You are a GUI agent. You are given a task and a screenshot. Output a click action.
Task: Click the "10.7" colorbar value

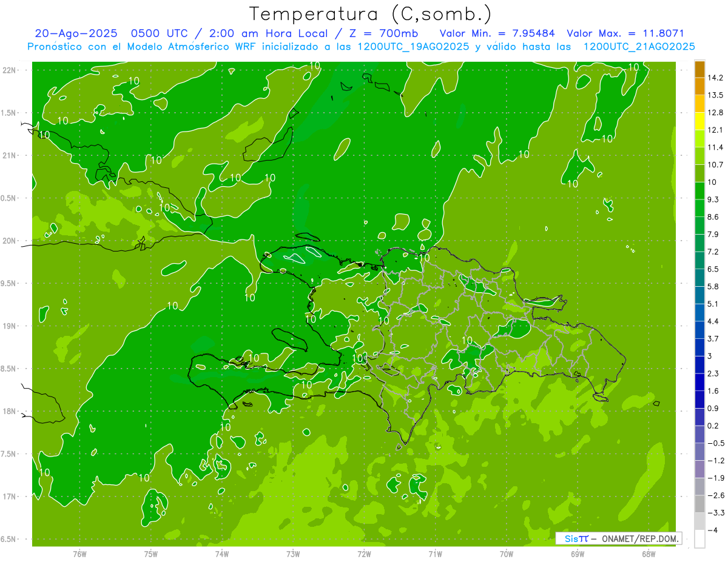715,165
